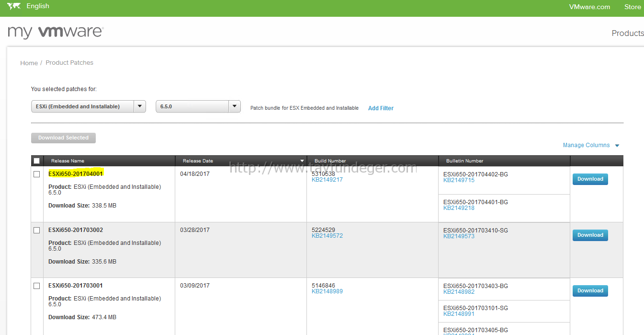The image size is (644, 335).
Task: Open the Products menu
Action: coord(628,33)
